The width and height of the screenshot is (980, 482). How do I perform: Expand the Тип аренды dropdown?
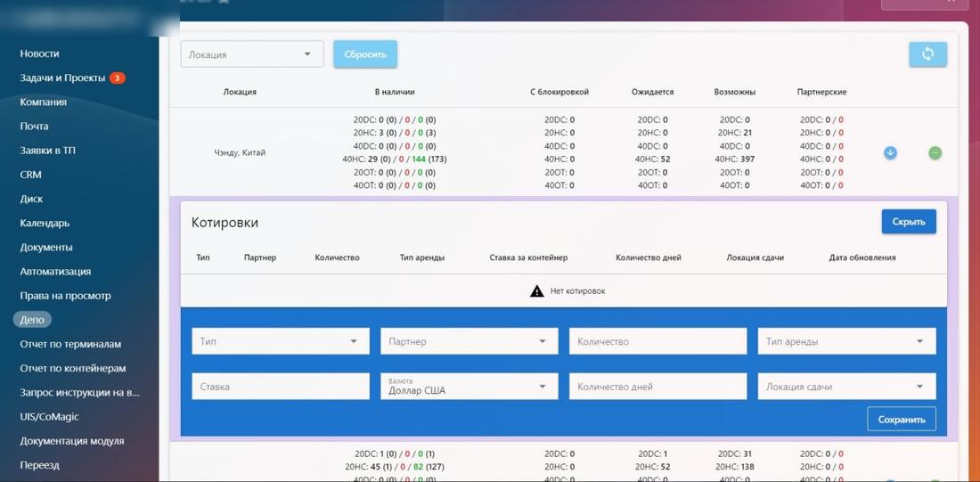[x=847, y=341]
